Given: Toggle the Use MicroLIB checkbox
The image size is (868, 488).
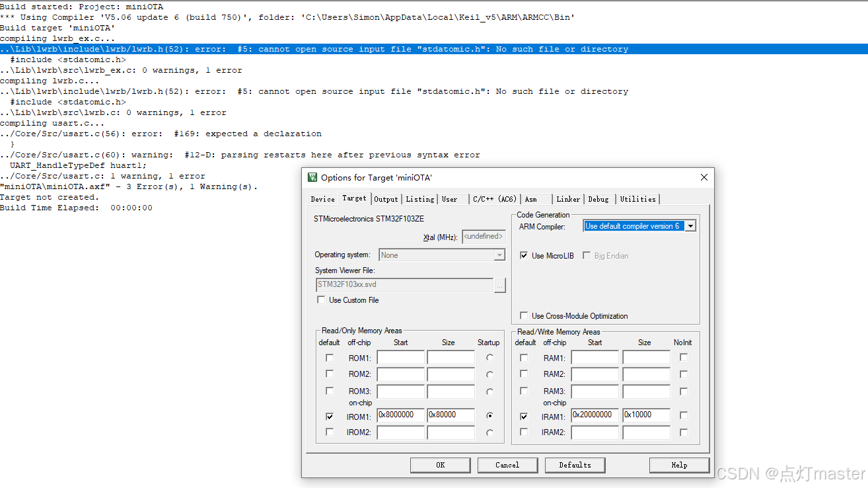Looking at the screenshot, I should (x=524, y=256).
